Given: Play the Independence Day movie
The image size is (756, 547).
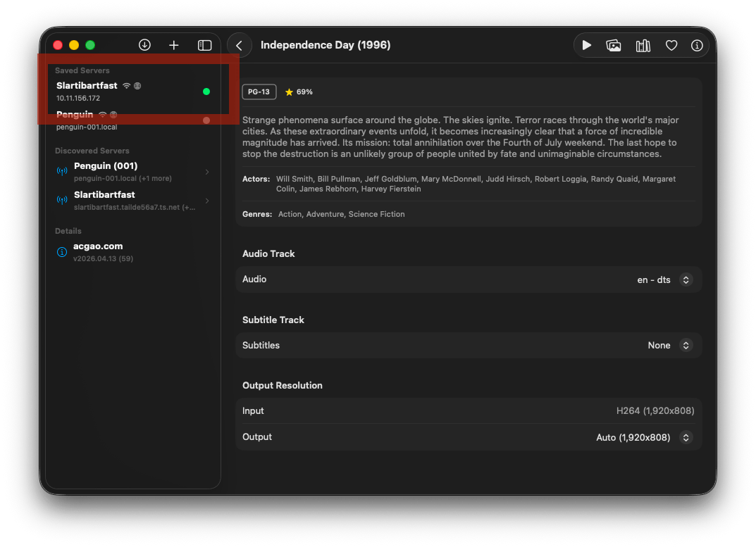Looking at the screenshot, I should point(587,46).
